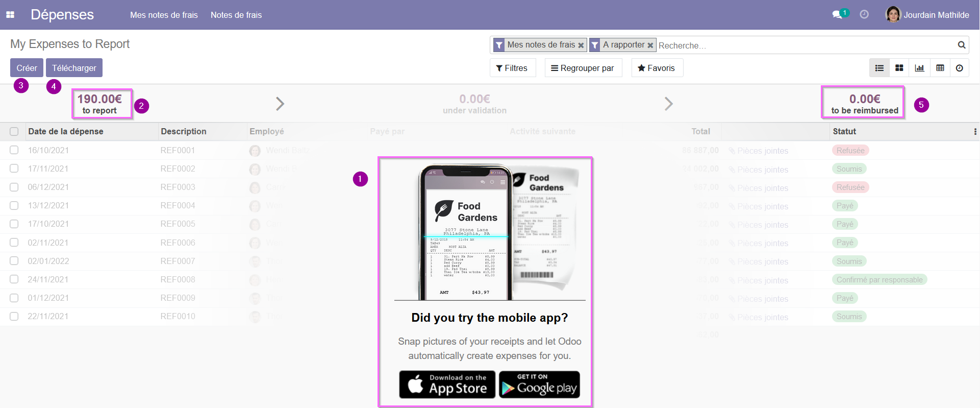Open the Filtres dropdown

tap(513, 68)
